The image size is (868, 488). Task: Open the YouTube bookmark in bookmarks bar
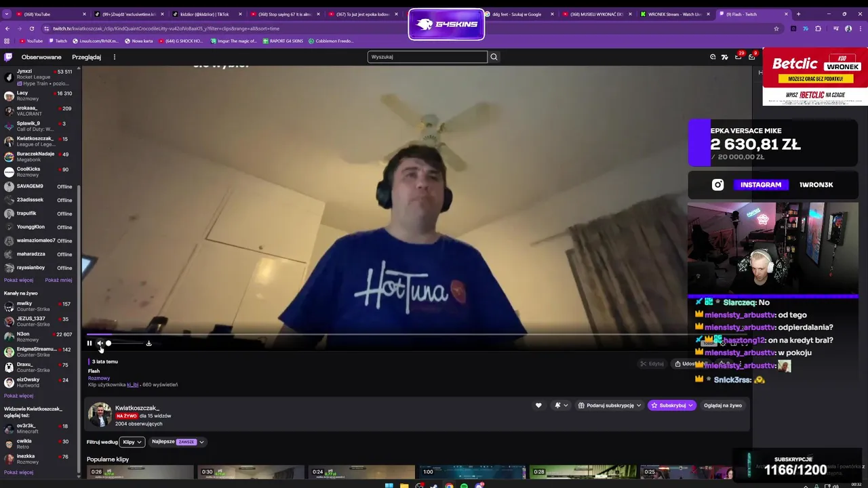pos(31,41)
